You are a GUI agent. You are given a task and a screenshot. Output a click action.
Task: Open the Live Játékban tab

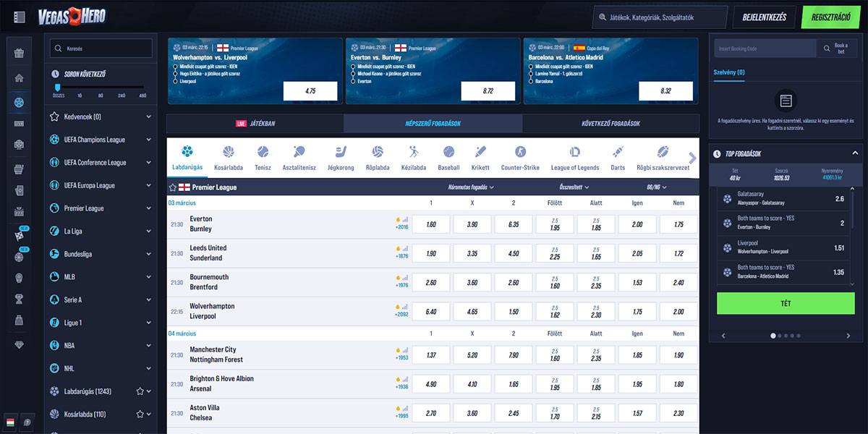255,124
